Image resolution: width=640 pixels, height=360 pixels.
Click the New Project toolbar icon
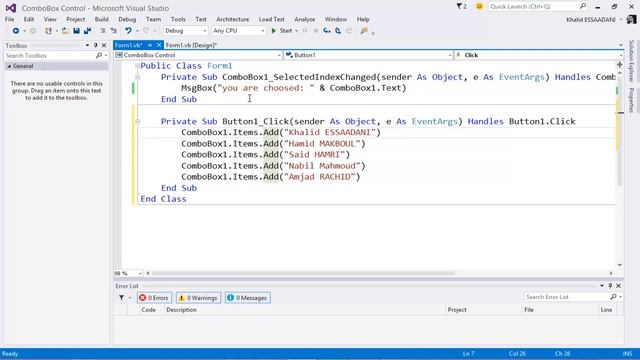48,31
